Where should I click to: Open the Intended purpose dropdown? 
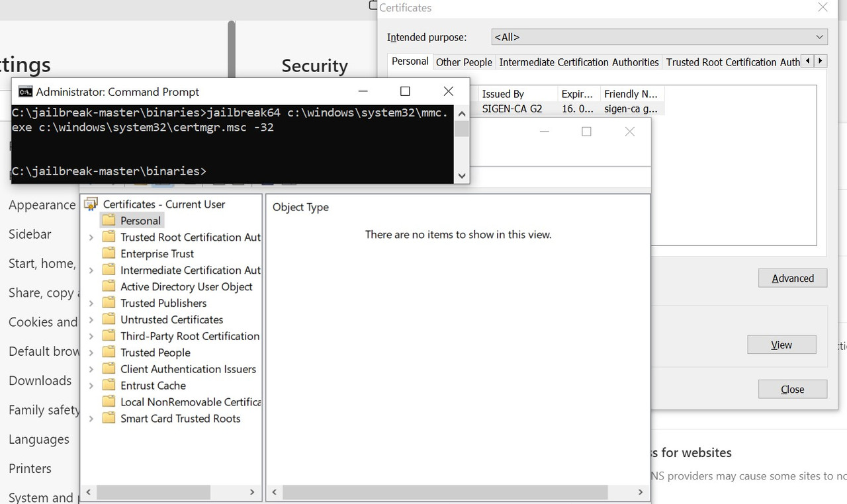pos(660,37)
